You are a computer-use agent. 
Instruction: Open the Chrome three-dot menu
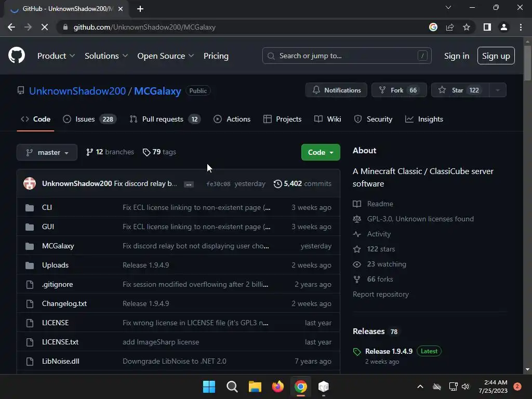pyautogui.click(x=521, y=27)
